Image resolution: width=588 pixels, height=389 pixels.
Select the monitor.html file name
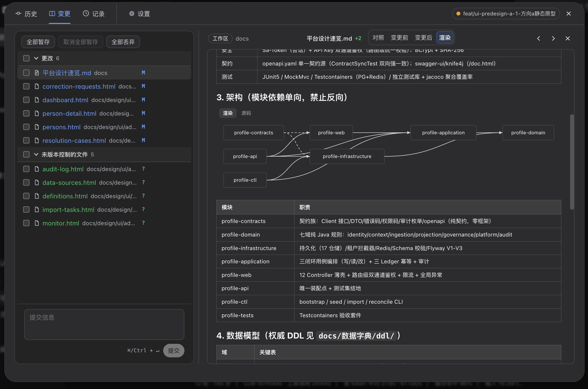(x=61, y=223)
